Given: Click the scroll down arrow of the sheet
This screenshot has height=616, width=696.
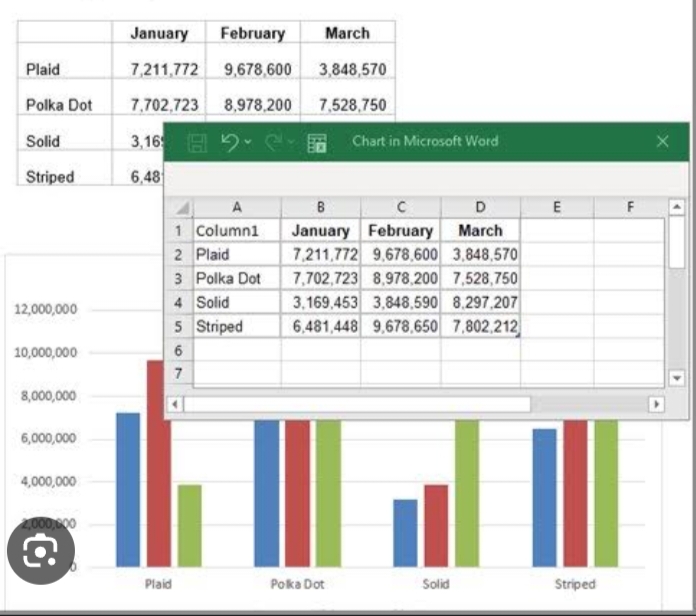Looking at the screenshot, I should coord(677,378).
